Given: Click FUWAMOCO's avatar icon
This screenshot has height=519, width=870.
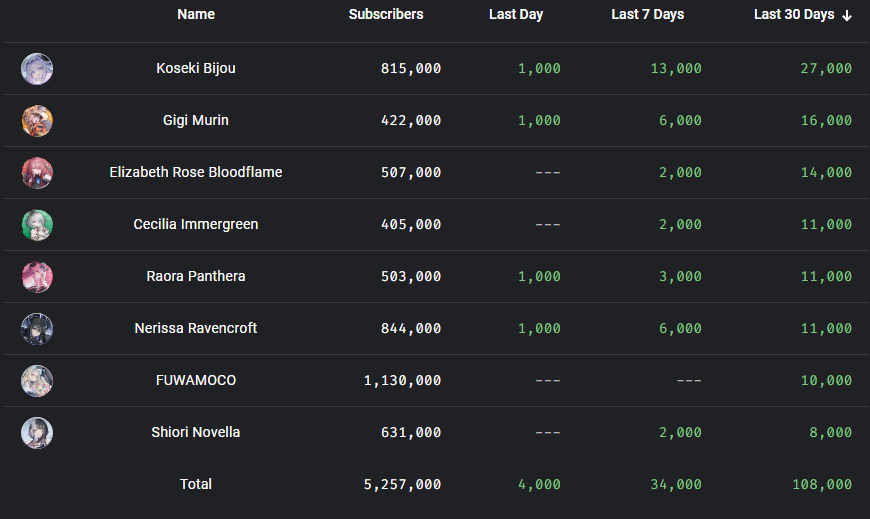Looking at the screenshot, I should 37,380.
